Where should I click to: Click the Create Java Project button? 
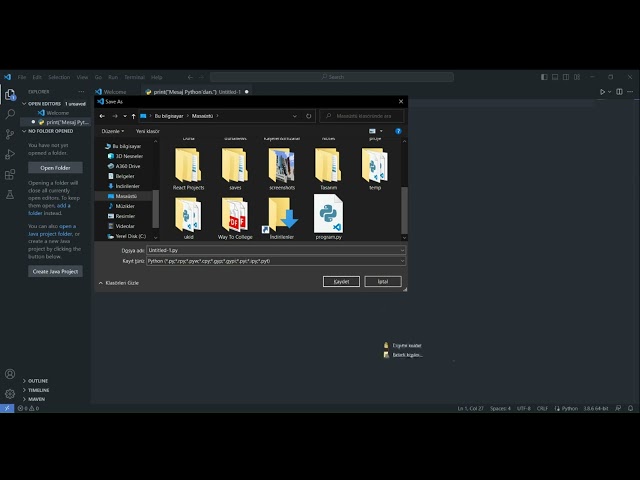pos(55,271)
